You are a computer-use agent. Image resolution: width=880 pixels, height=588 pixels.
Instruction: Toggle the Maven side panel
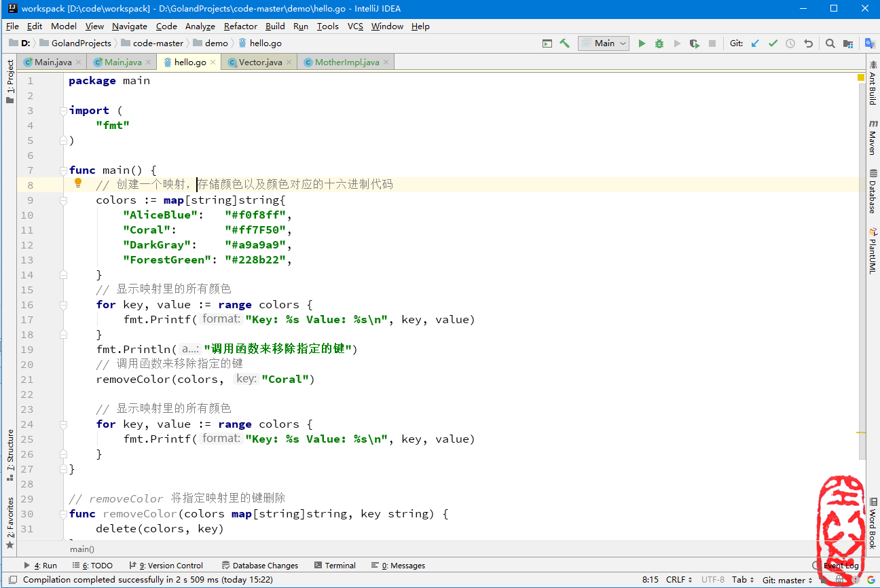click(x=873, y=137)
